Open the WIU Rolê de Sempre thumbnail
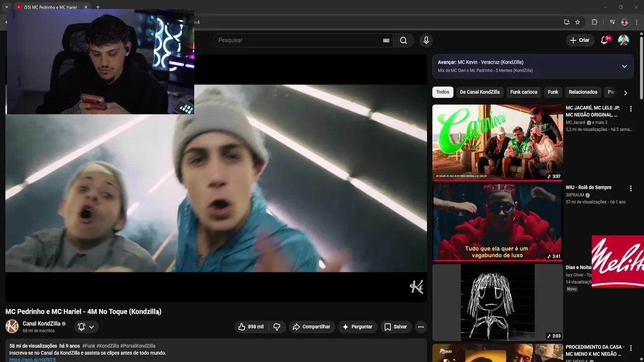Screen dimensions: 644x362 (x=497, y=222)
